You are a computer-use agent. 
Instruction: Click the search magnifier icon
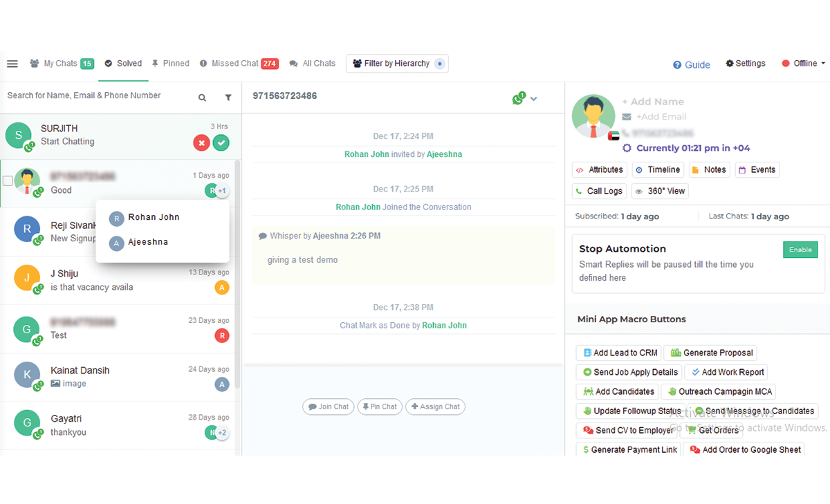pos(202,97)
